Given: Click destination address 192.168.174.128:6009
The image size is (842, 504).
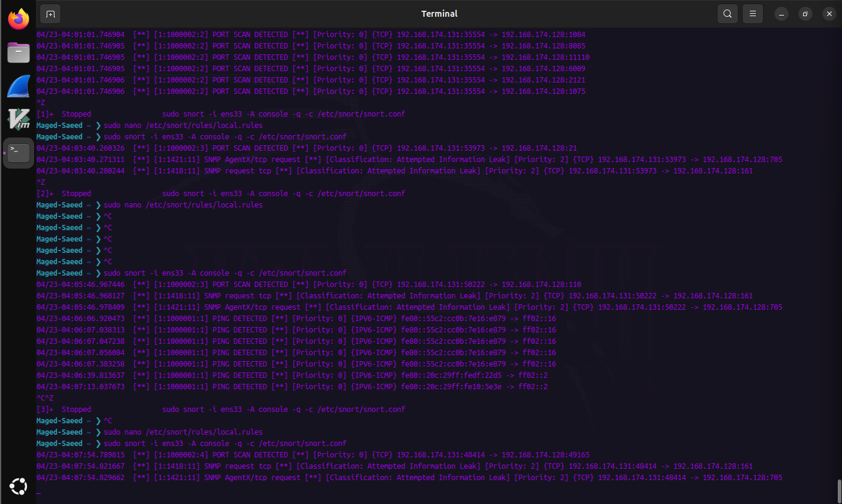Looking at the screenshot, I should click(543, 69).
